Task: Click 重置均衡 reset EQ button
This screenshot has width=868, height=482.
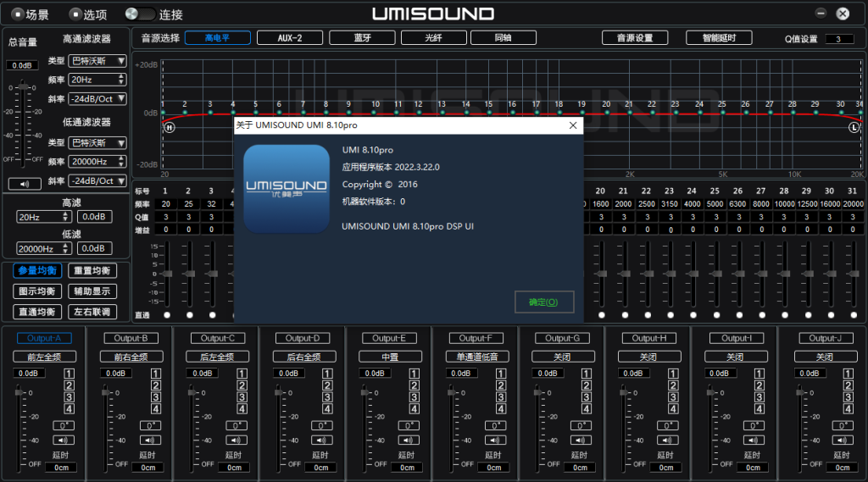Action: (92, 270)
